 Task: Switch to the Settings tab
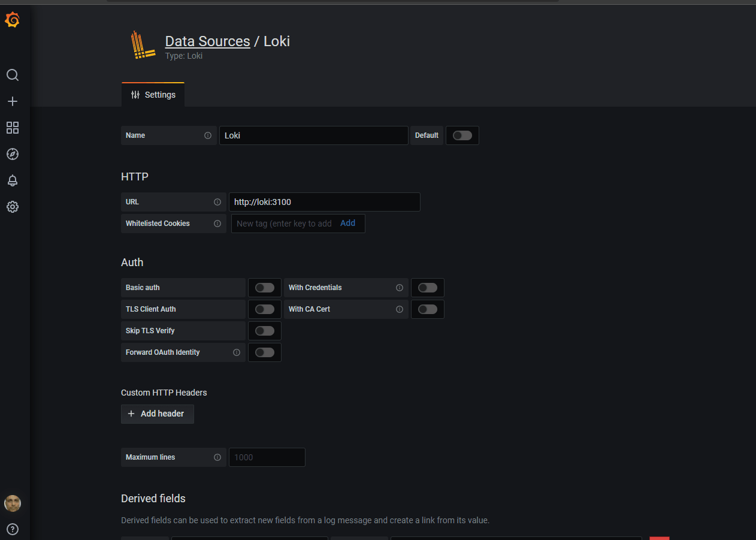coord(153,94)
